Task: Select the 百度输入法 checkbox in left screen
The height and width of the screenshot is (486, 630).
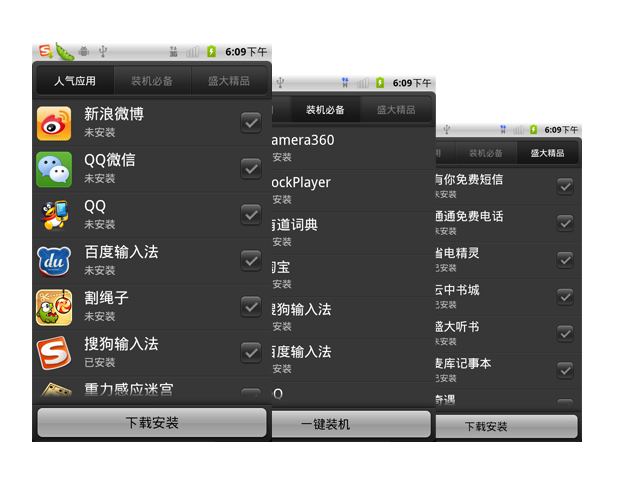Action: 251,260
